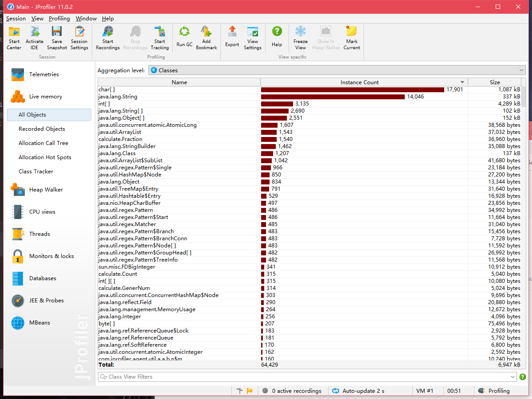Select the java.util.regex.Matcher row
Screen dimensions: 532x399
[x=309, y=224]
